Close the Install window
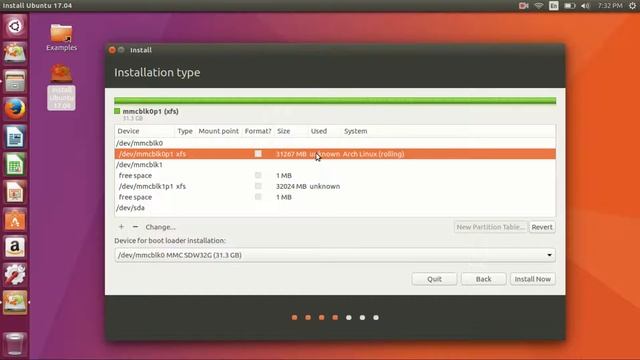The image size is (640, 360). click(x=112, y=50)
